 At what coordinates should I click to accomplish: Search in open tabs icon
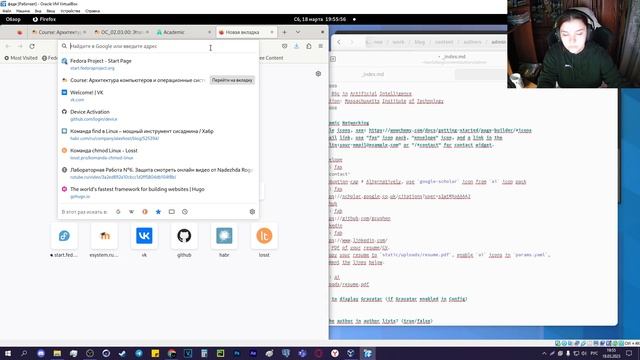(171, 212)
